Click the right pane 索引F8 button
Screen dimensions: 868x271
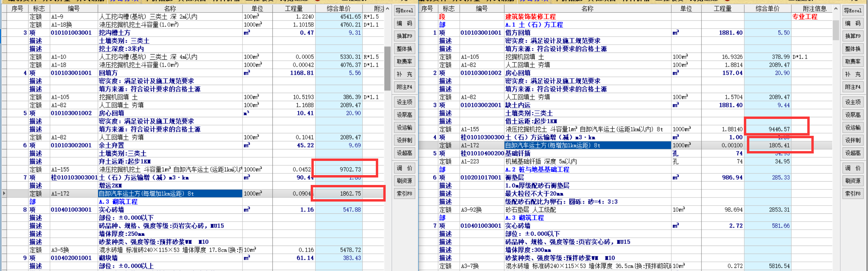[853, 193]
